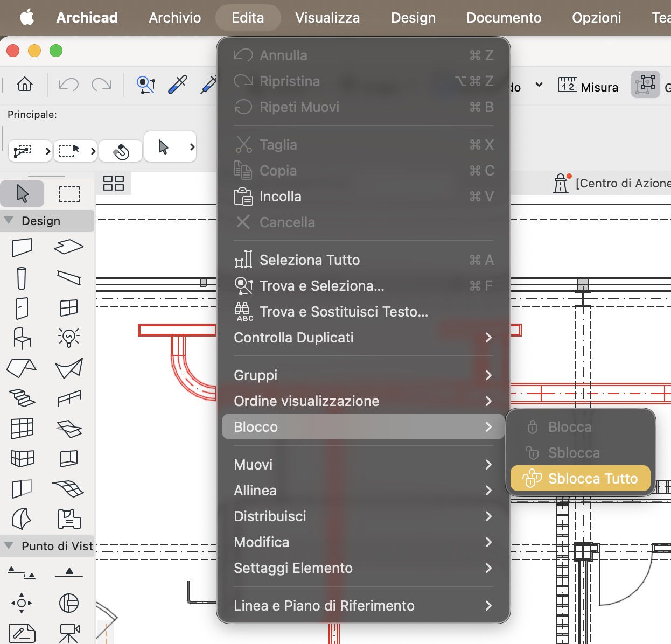The width and height of the screenshot is (671, 644).
Task: Select the Arrow tool in toolbox
Action: point(22,194)
